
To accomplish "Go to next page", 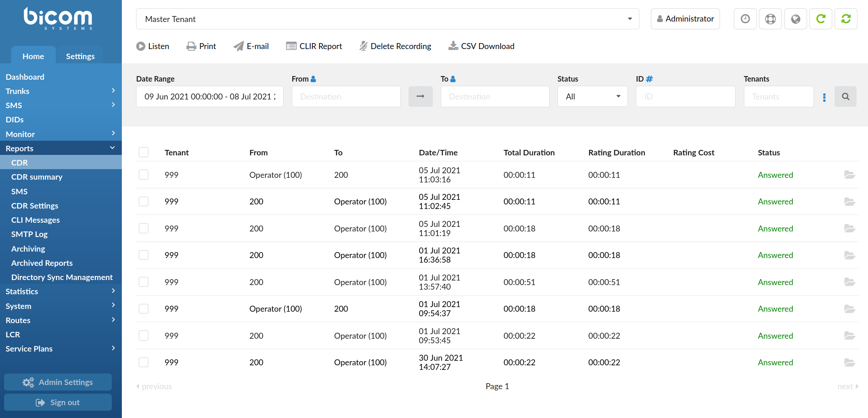I will [x=848, y=386].
